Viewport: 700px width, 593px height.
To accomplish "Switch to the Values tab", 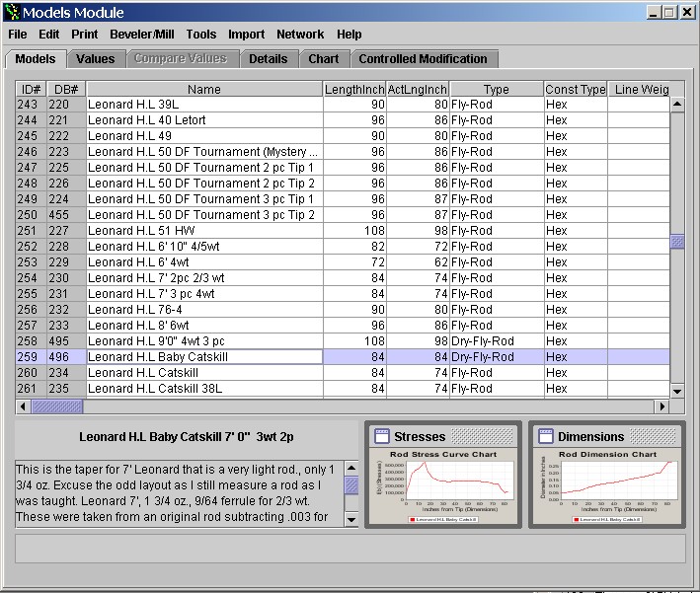I will (96, 59).
